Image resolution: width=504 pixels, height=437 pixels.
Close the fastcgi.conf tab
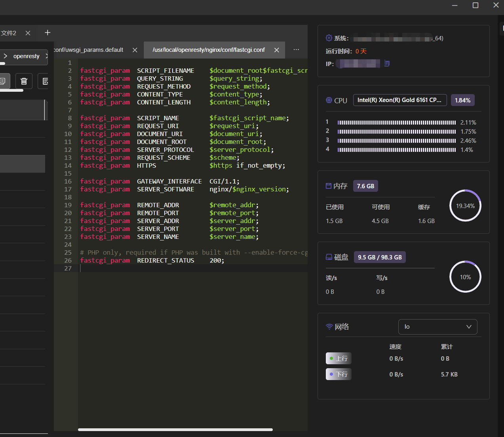(276, 50)
